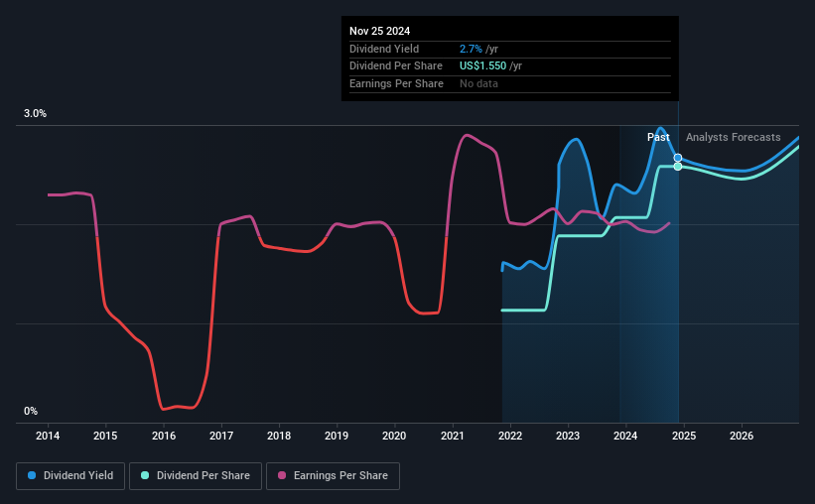
Task: Click the 2016 x-axis label
Action: (x=163, y=436)
